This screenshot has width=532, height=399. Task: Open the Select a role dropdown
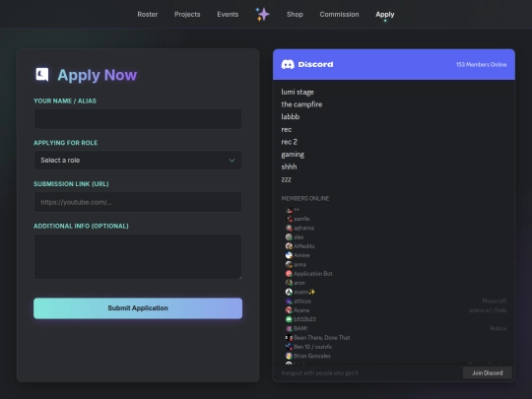point(138,161)
